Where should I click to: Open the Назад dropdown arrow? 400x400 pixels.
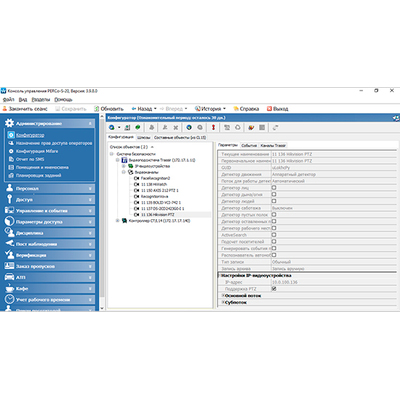(155, 109)
